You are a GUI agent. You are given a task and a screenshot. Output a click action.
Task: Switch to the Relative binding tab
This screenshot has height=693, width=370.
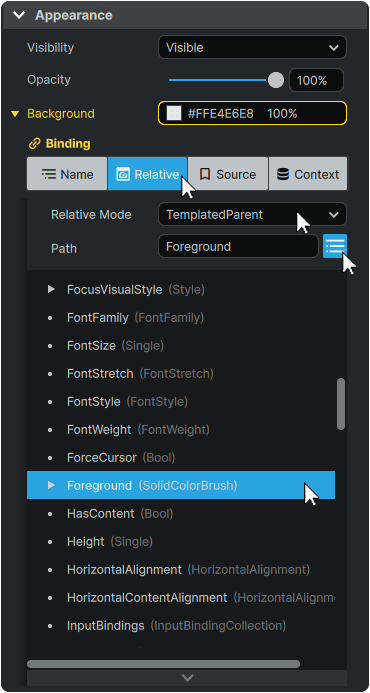coord(147,174)
